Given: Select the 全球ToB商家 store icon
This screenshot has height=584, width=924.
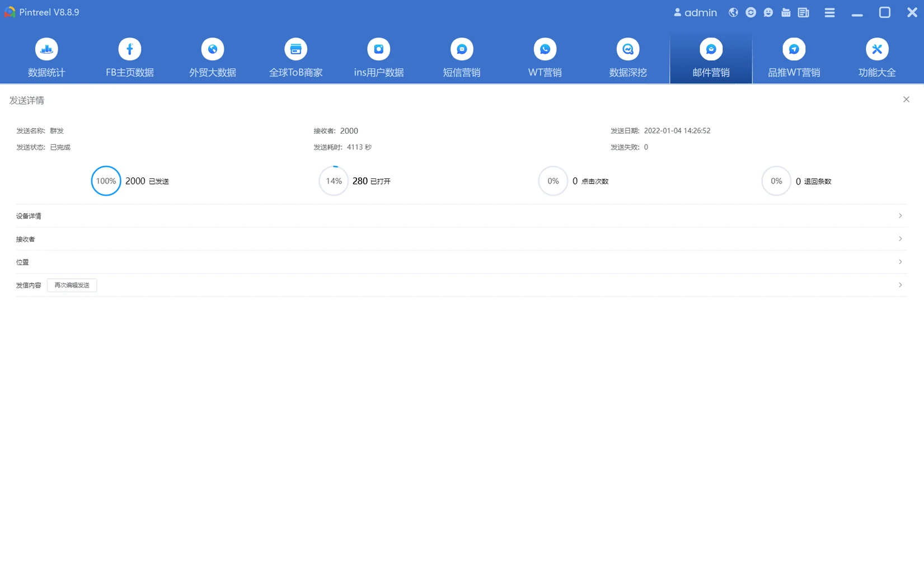Looking at the screenshot, I should click(x=296, y=49).
